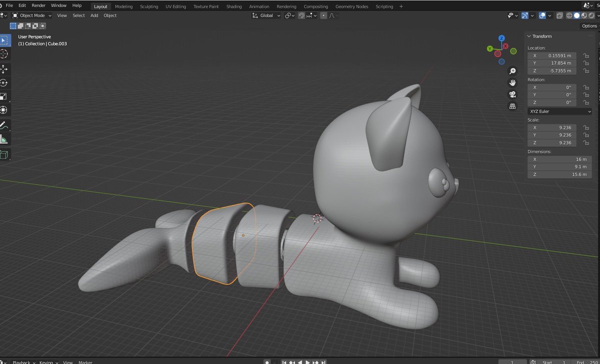Open the viewport Add menu
The width and height of the screenshot is (600, 364).
pyautogui.click(x=94, y=15)
